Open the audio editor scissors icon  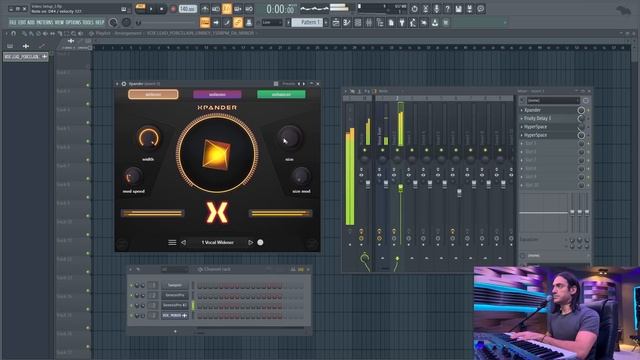(425, 9)
